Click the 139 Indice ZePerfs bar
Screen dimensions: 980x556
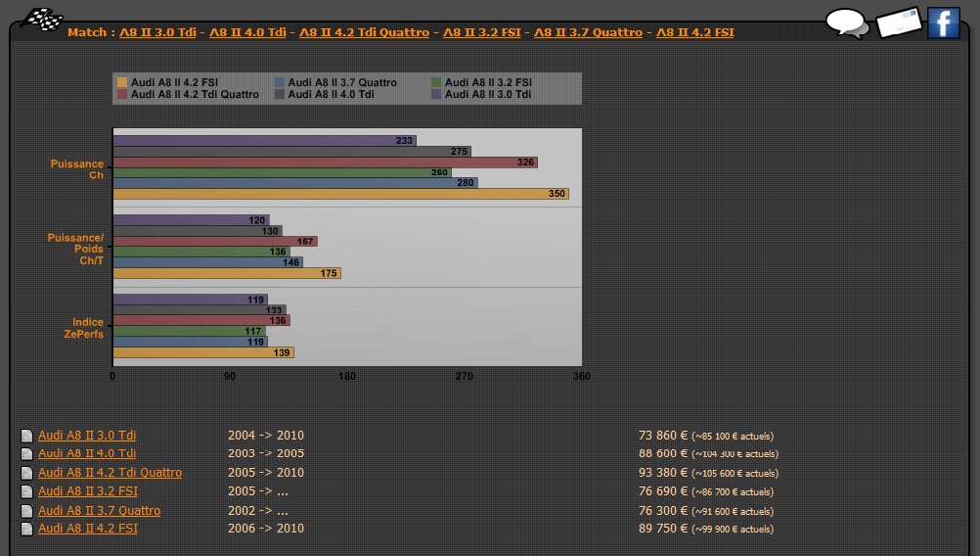(203, 352)
